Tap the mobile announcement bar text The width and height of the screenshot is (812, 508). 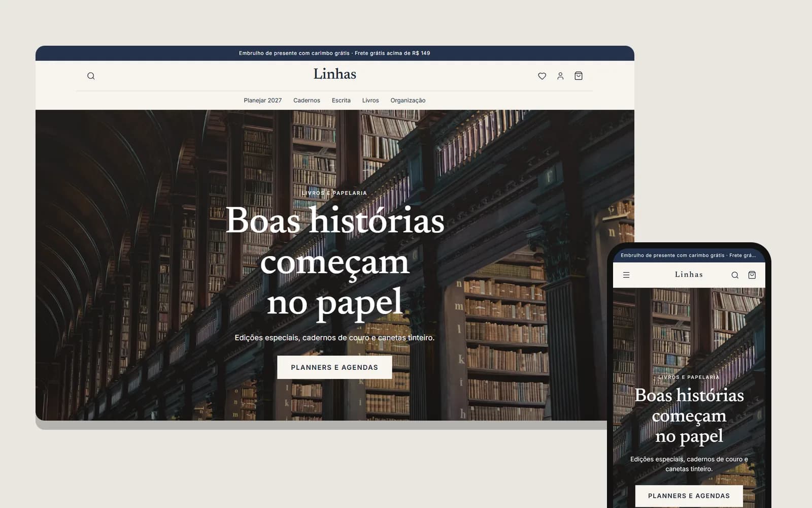tap(688, 256)
